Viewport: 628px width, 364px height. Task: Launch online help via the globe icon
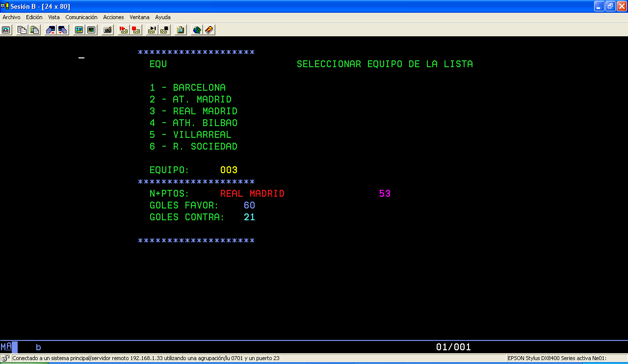pos(196,29)
